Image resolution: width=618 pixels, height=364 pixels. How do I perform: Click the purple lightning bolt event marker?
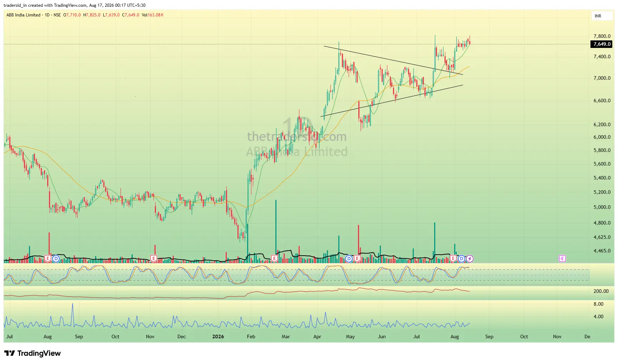click(x=470, y=258)
